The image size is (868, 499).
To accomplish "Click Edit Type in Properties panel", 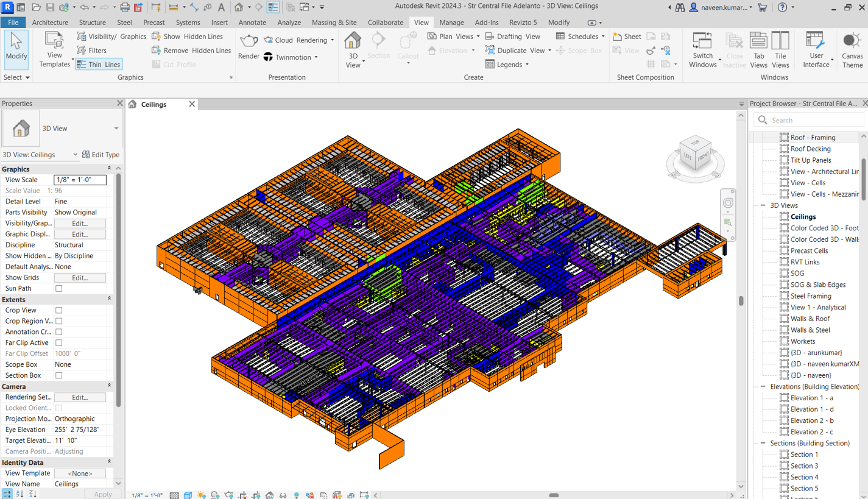I will [x=101, y=155].
